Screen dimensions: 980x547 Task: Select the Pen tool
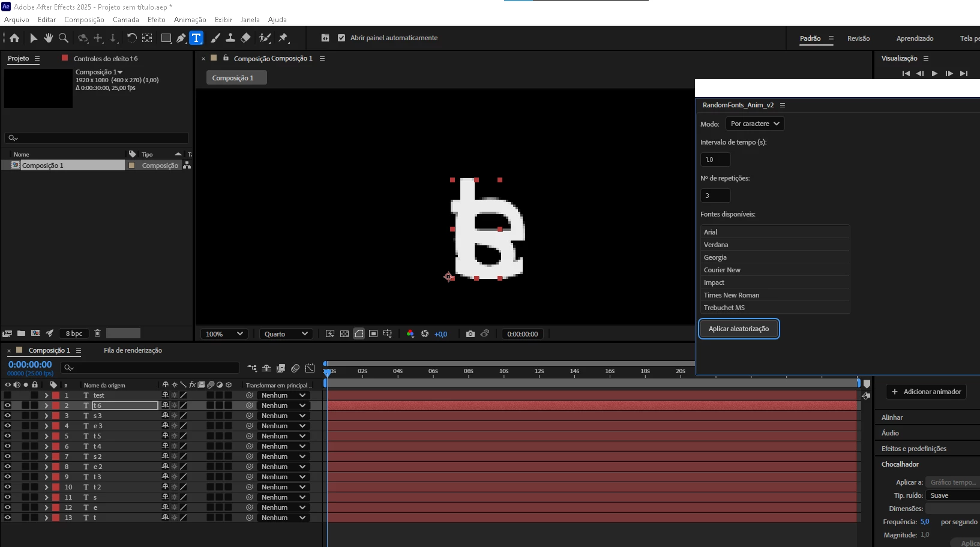click(x=181, y=38)
